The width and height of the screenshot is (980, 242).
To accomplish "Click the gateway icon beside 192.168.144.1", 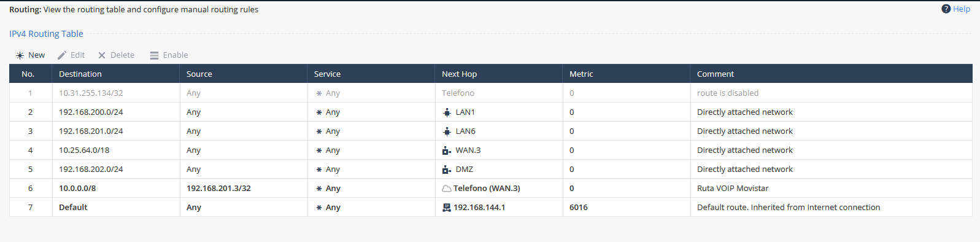I will click(x=447, y=208).
